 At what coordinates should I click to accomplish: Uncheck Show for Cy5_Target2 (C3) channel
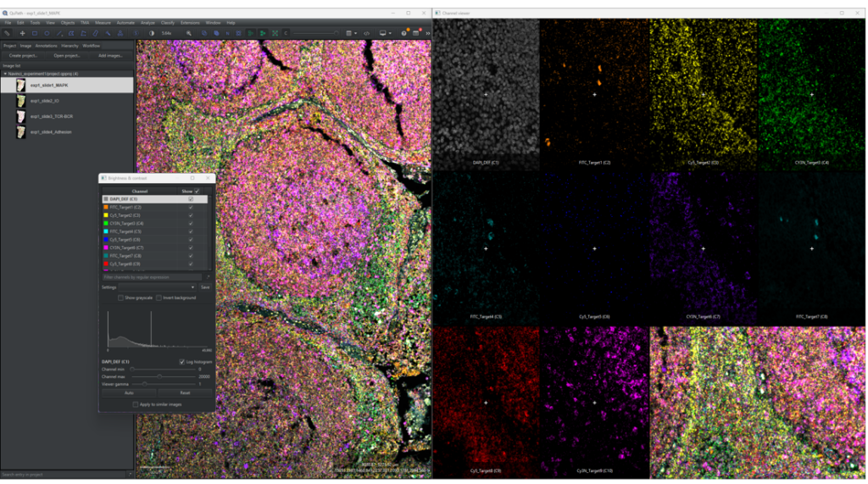pos(191,215)
